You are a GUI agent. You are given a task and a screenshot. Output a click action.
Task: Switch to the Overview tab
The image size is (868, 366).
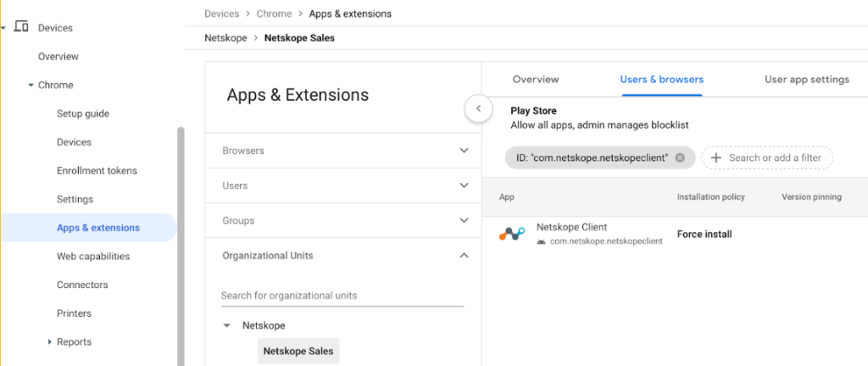[536, 80]
